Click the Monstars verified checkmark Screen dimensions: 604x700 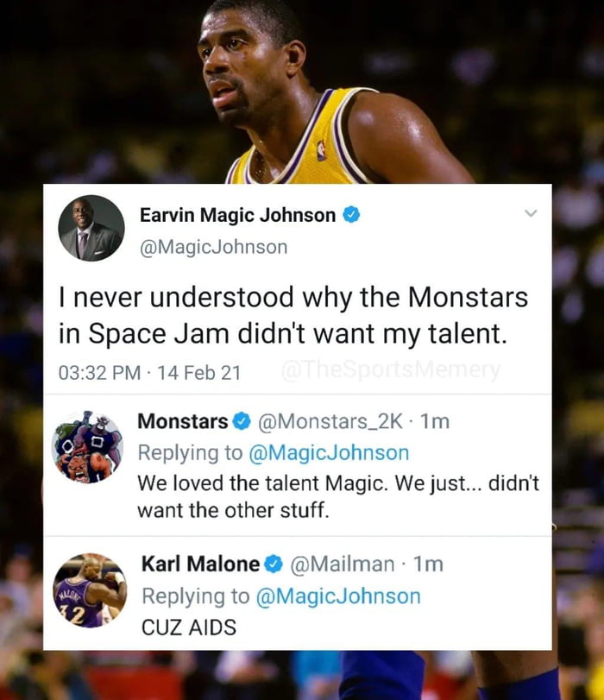pyautogui.click(x=240, y=421)
